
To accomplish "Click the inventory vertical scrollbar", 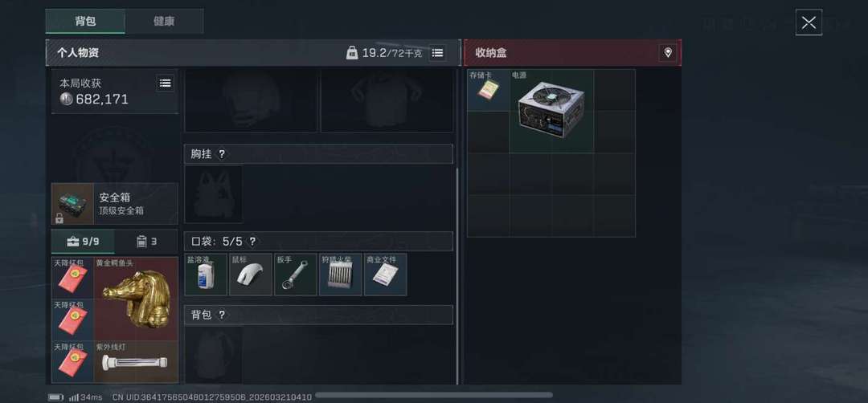I will click(x=457, y=276).
